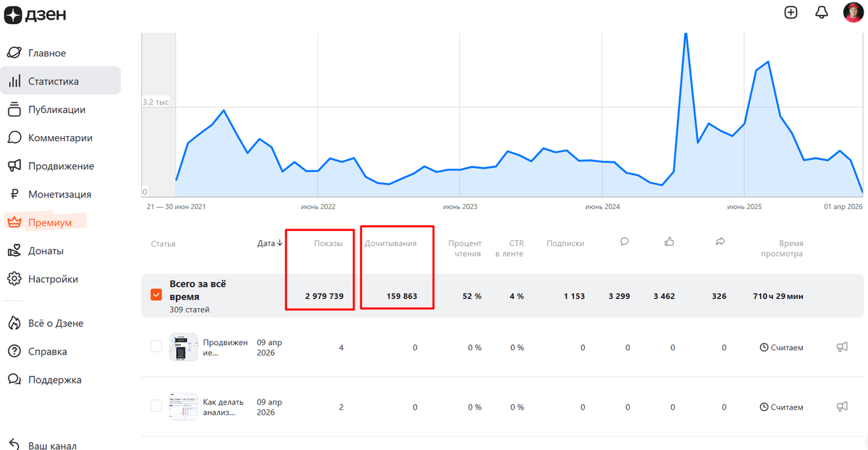Viewport: 868px width, 450px height.
Task: Open the Продвижение article thumbnail
Action: (x=183, y=347)
